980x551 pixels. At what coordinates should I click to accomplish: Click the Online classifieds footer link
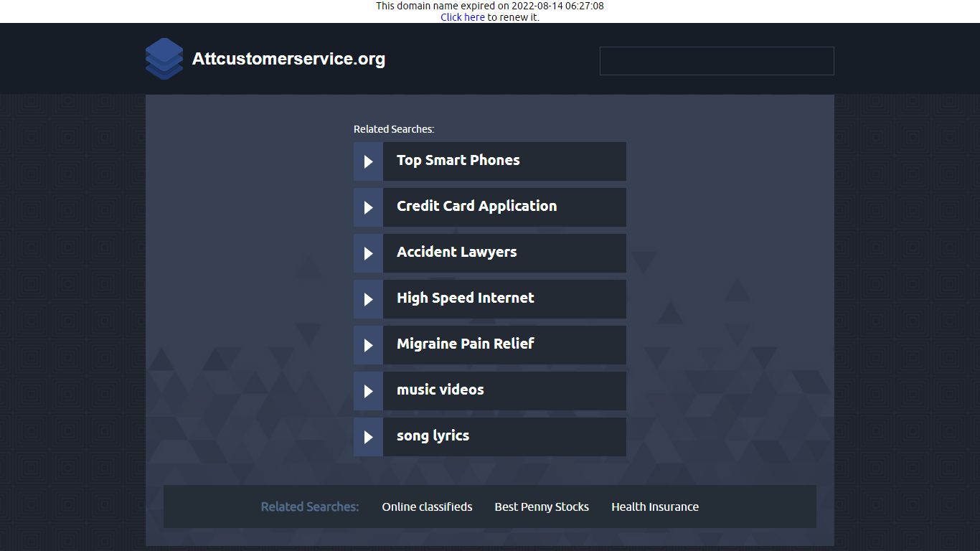(427, 507)
